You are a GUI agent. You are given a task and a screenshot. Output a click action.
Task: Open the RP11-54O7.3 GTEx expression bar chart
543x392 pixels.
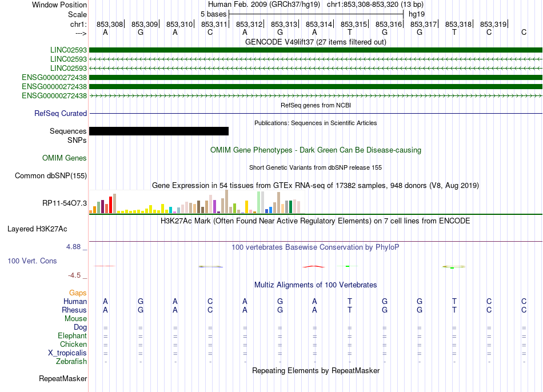click(197, 202)
